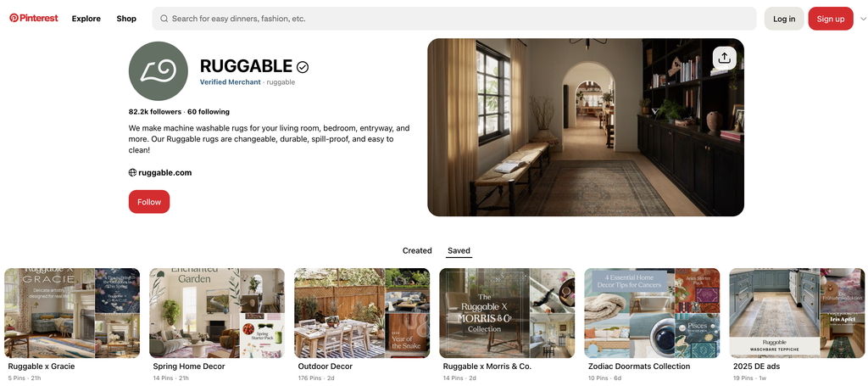Expand the chevron dropdown next to Sign up
This screenshot has width=868, height=386.
coord(862,19)
